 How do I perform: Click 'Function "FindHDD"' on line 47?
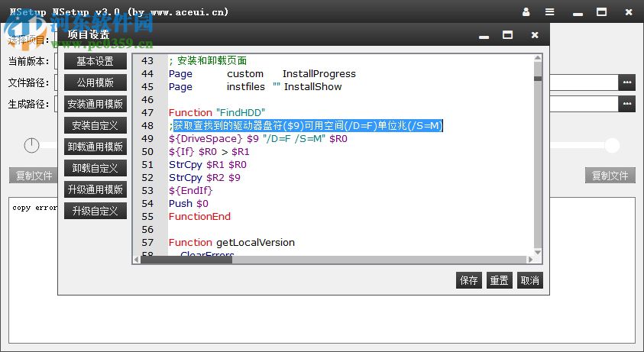click(x=217, y=112)
